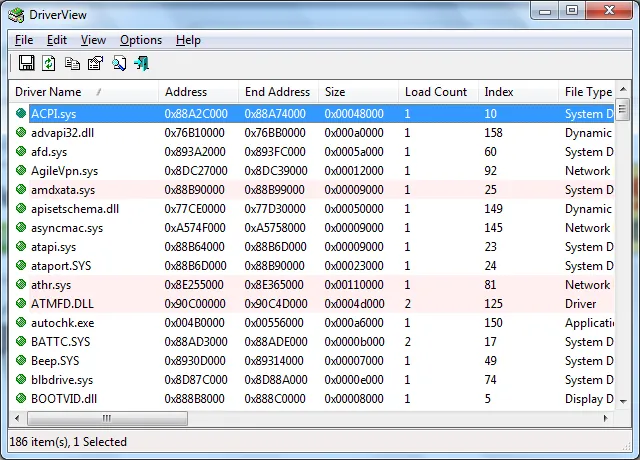
Task: Click the horizontal scrollbar left arrow
Action: coord(17,418)
